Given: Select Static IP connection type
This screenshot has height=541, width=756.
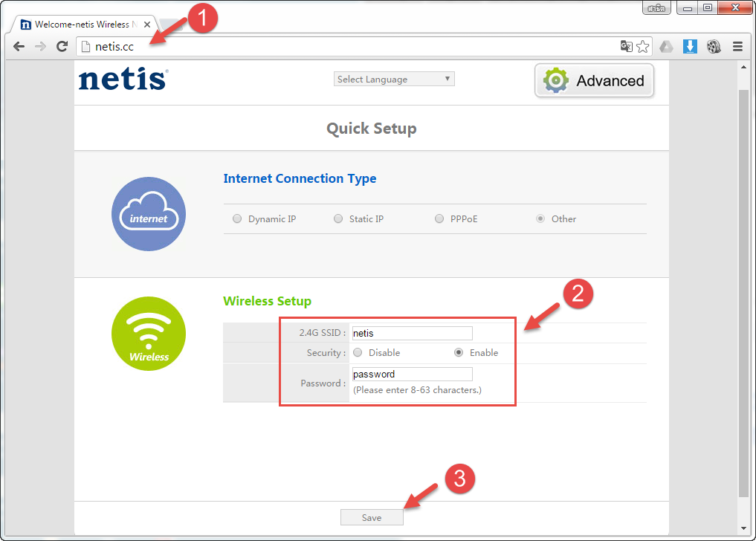Looking at the screenshot, I should click(x=338, y=219).
